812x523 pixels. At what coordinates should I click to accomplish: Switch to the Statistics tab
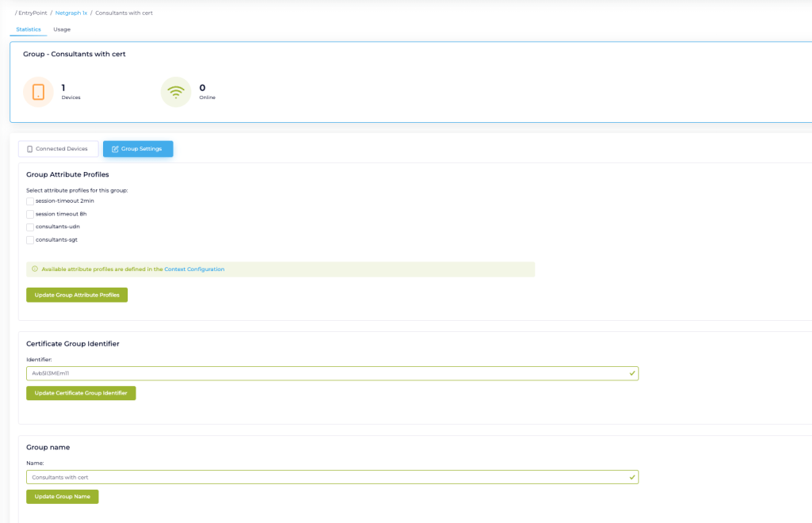(29, 29)
